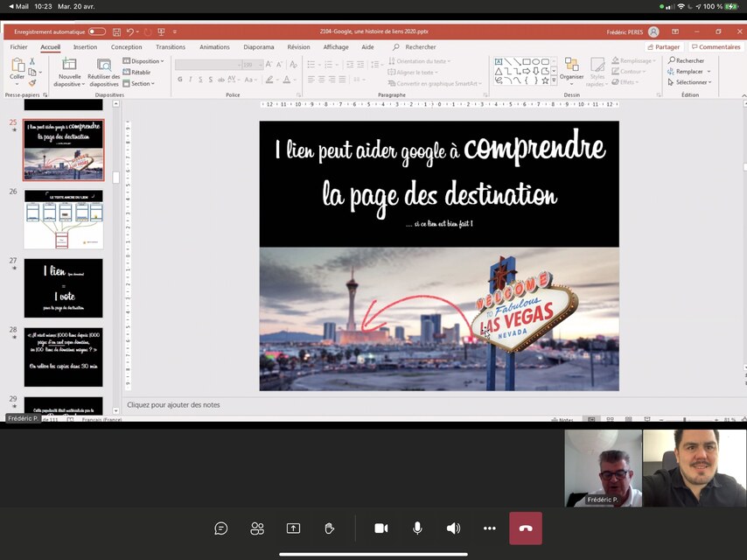This screenshot has width=747, height=560.
Task: Hang up the call
Action: click(526, 528)
